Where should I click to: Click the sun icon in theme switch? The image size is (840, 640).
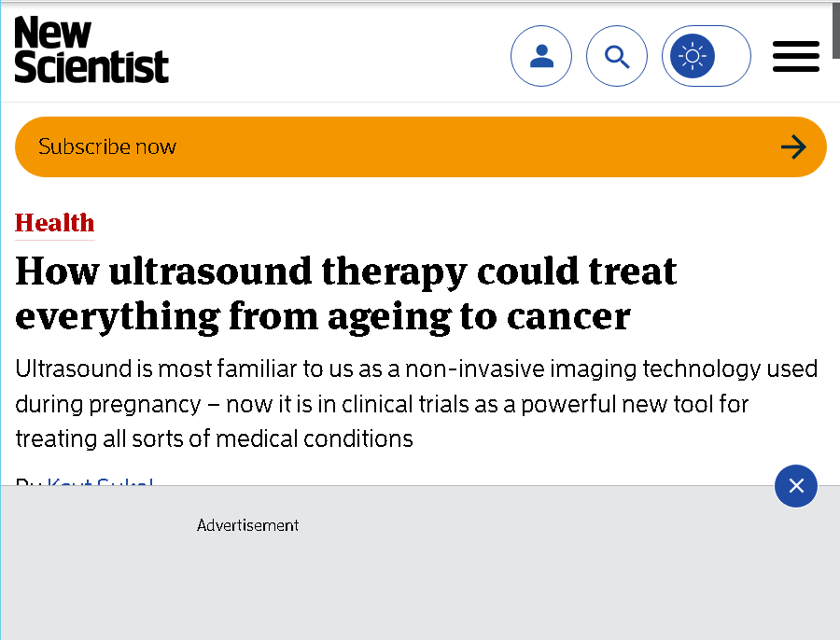click(693, 56)
